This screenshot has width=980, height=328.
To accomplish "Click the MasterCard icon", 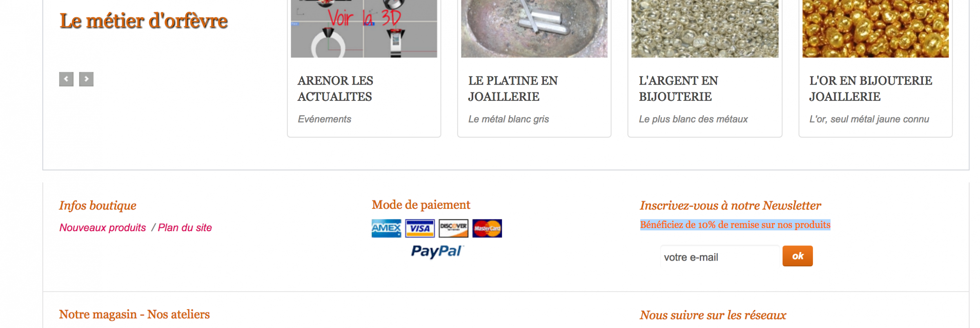I will (x=487, y=228).
